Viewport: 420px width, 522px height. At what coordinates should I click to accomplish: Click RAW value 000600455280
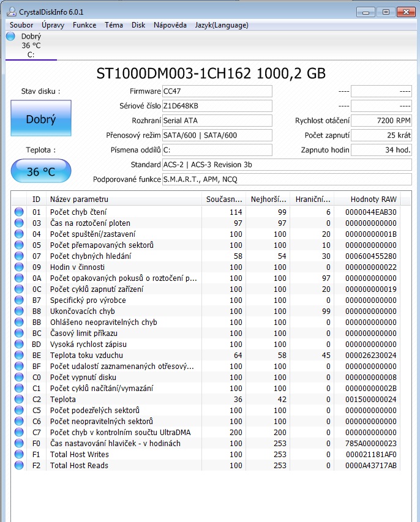(x=370, y=256)
